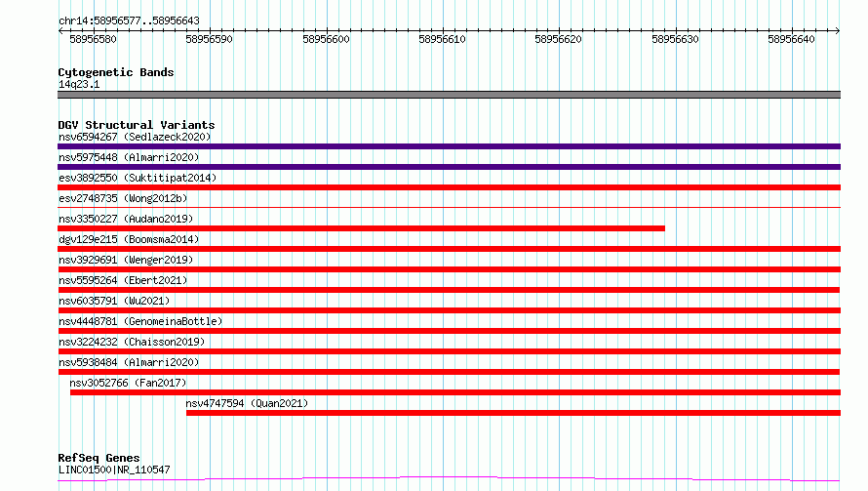Click the right arrow of the coordinate ruler

(837, 31)
